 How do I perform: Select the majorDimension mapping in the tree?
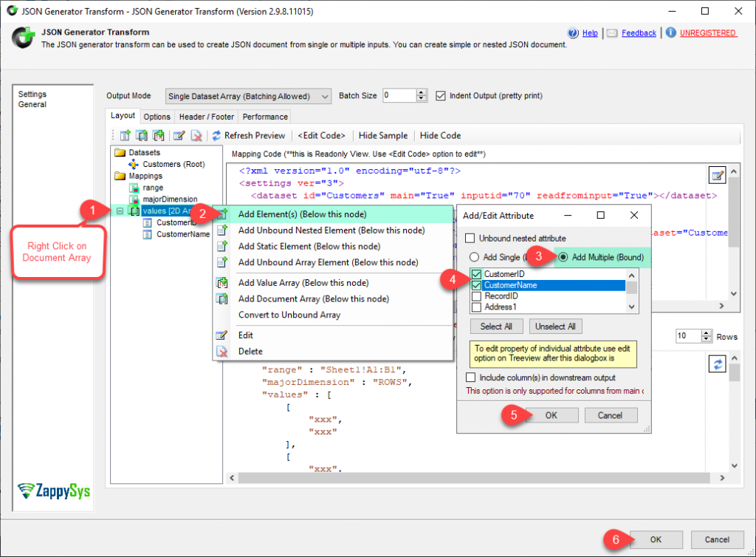tap(171, 199)
